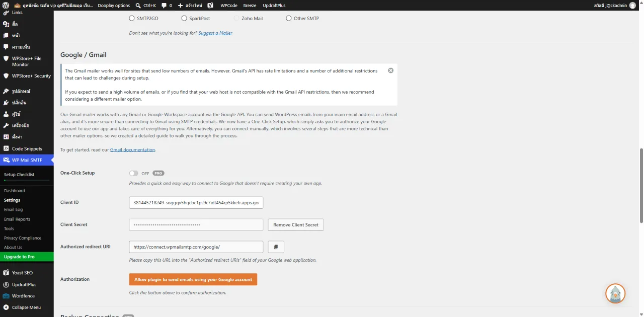Allow plugin to send emails using Google
Screen dimensions: 644x317
pos(193,279)
